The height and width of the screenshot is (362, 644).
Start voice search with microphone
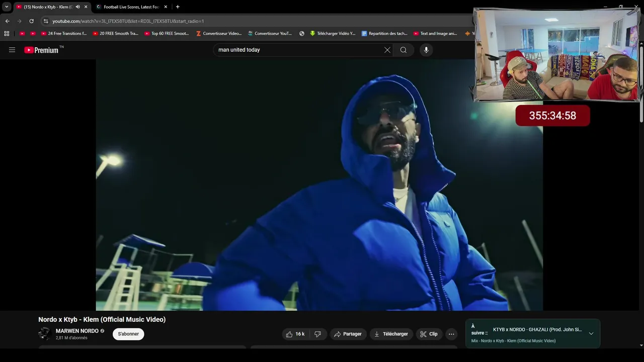coord(426,50)
